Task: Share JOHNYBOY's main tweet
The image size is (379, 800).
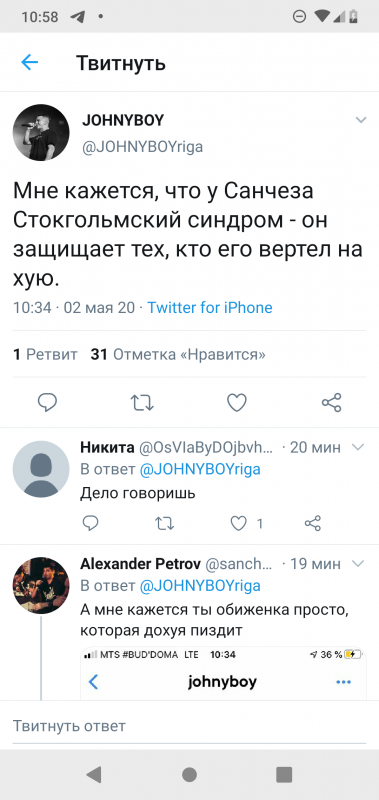Action: tap(332, 403)
